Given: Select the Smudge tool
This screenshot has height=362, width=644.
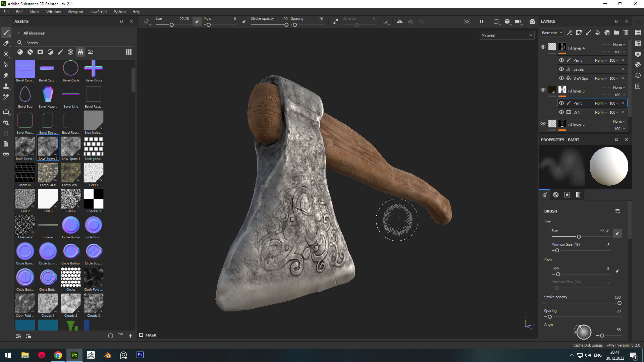Looking at the screenshot, I should pyautogui.click(x=6, y=75).
